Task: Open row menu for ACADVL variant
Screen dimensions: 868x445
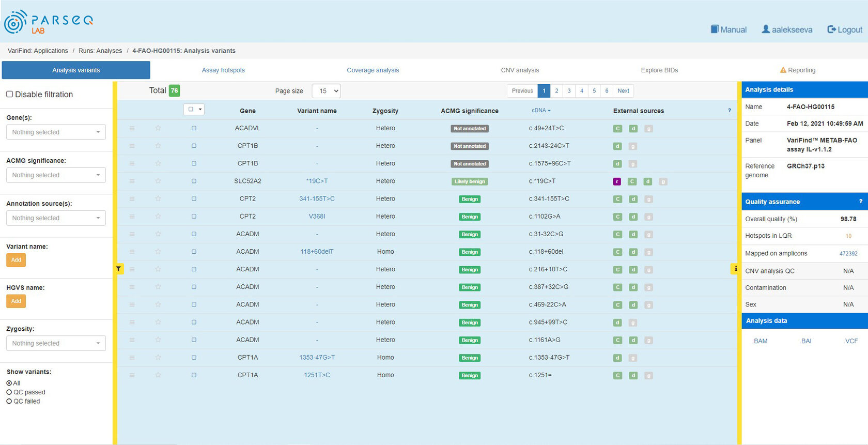Action: pos(132,128)
